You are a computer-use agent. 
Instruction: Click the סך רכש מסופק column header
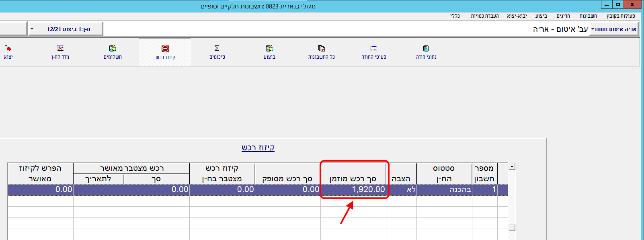[287, 178]
